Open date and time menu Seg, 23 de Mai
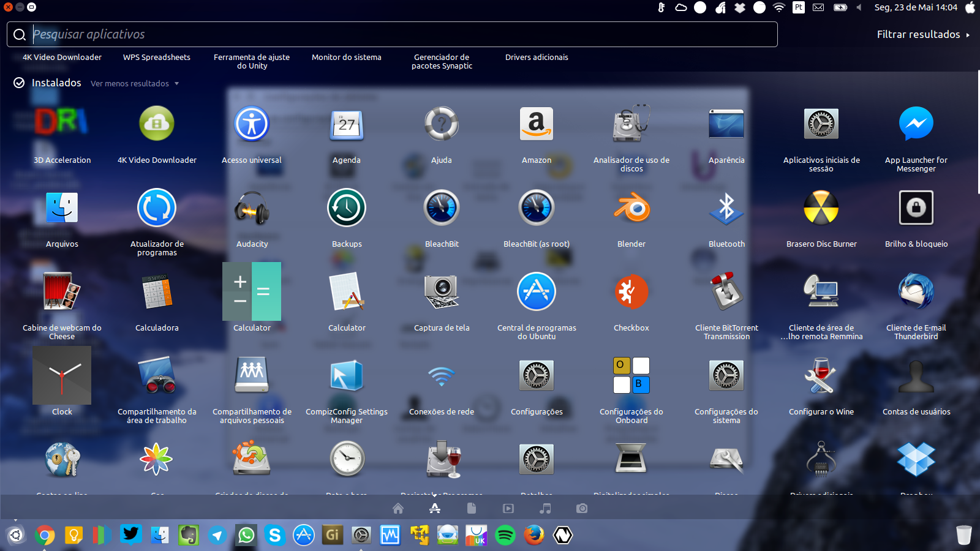 coord(916,7)
